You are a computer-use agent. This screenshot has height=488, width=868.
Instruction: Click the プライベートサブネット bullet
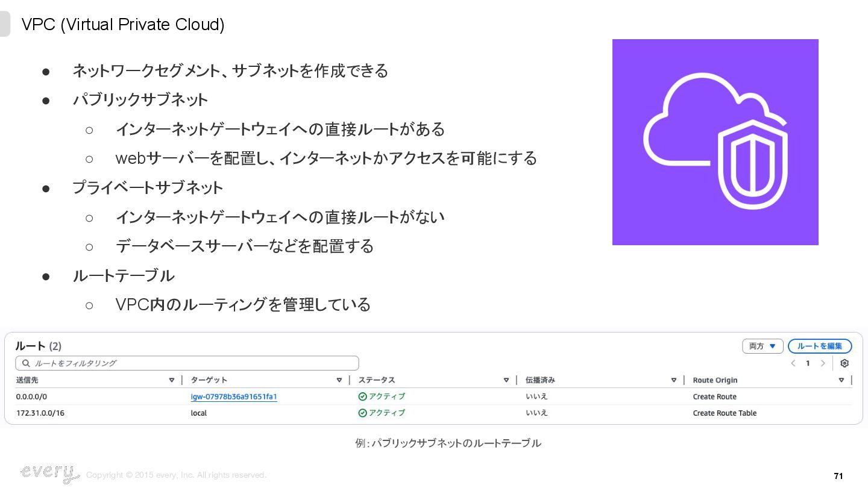point(148,187)
